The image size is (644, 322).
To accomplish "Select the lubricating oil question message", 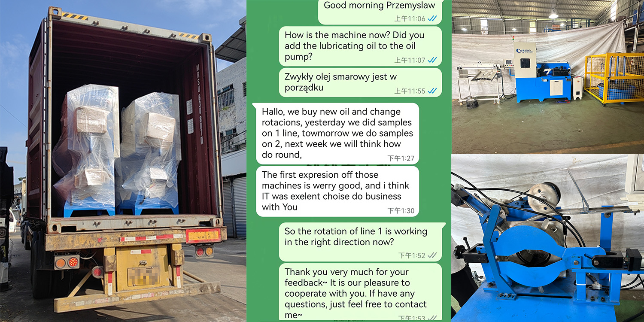I will (360, 46).
